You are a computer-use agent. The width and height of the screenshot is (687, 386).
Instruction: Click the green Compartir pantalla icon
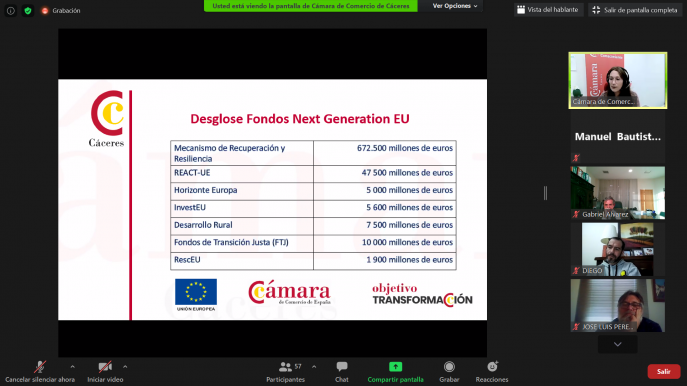pyautogui.click(x=395, y=367)
